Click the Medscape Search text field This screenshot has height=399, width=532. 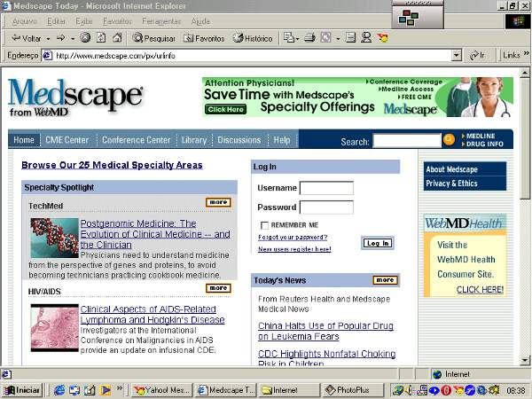coord(407,140)
